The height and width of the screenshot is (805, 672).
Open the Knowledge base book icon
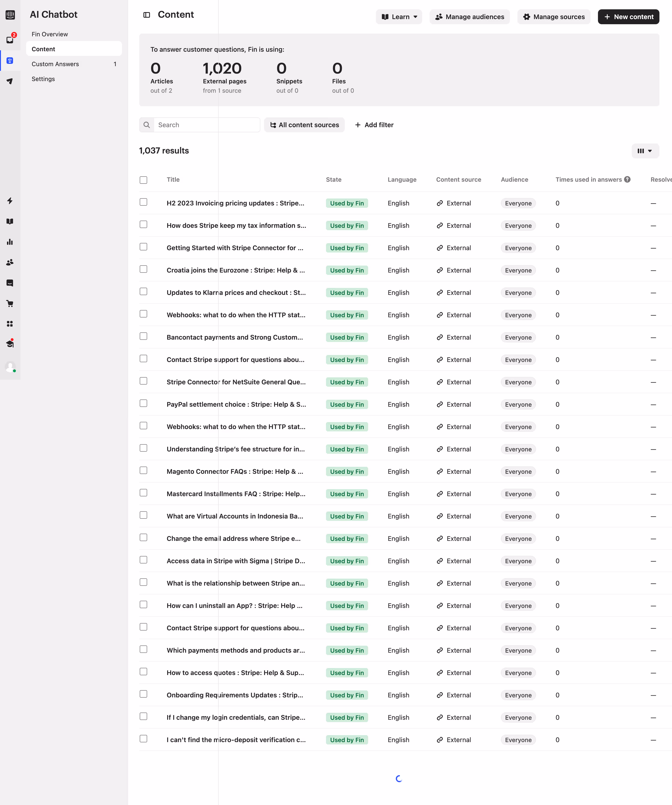point(10,221)
